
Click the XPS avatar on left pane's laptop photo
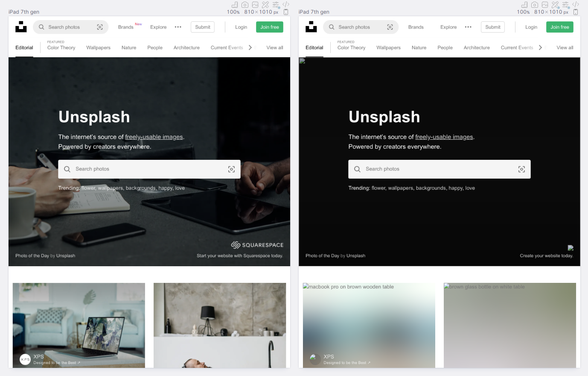pos(25,359)
